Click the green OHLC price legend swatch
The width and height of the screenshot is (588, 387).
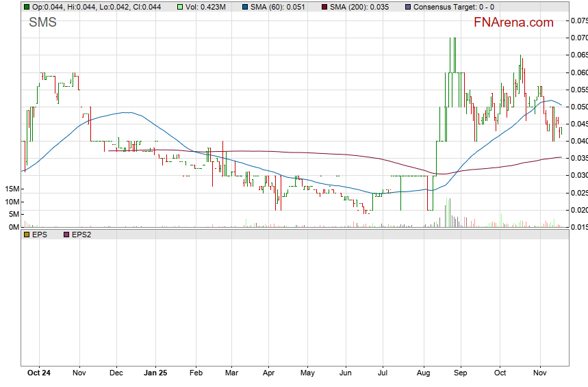(27, 7)
